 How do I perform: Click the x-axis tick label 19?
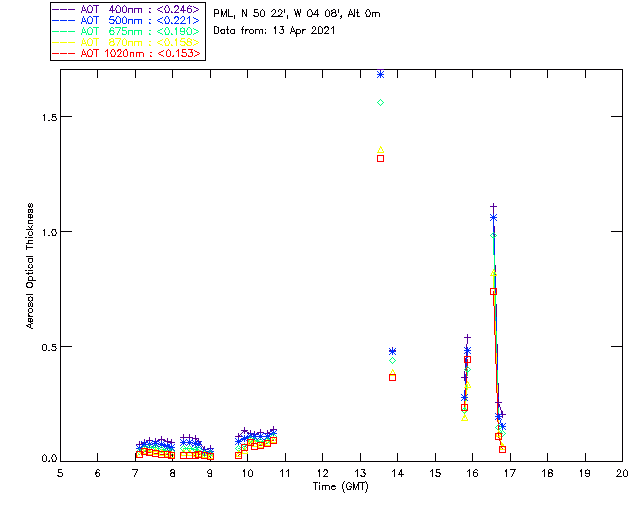pos(585,473)
